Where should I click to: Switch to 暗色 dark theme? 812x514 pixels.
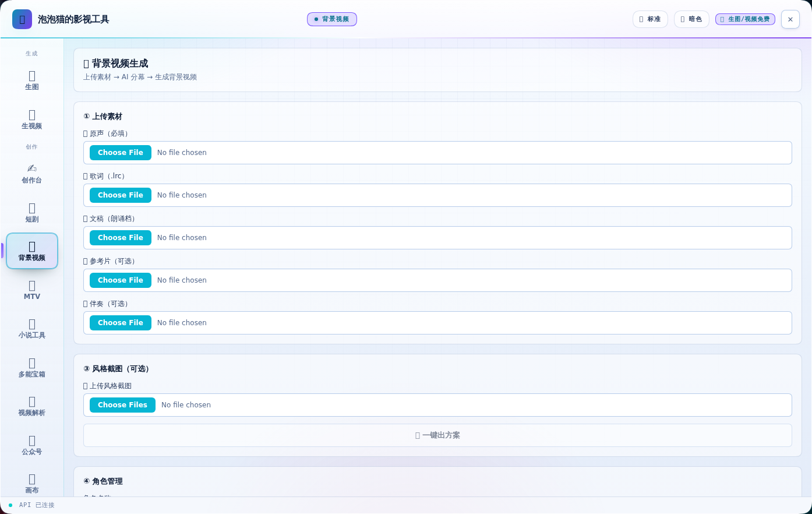[x=691, y=19]
